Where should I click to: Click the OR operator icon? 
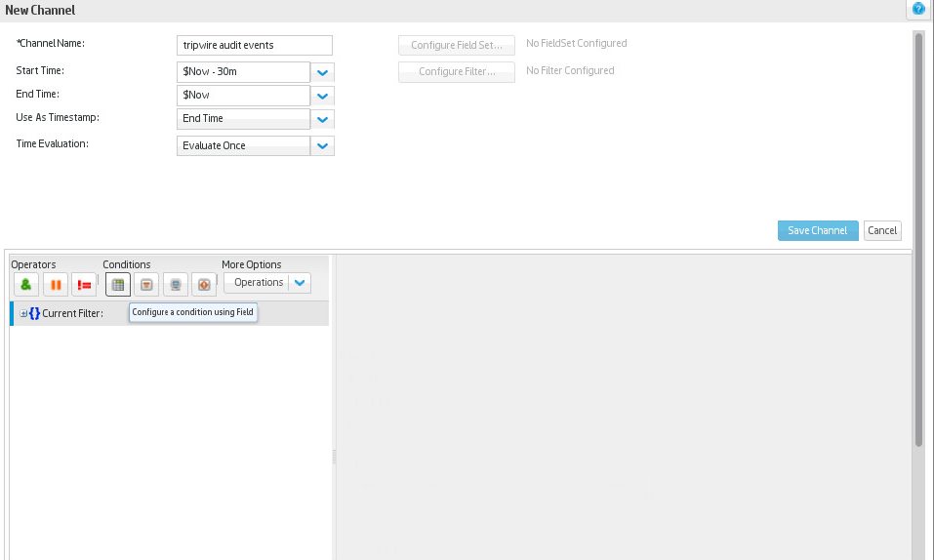[x=56, y=284]
